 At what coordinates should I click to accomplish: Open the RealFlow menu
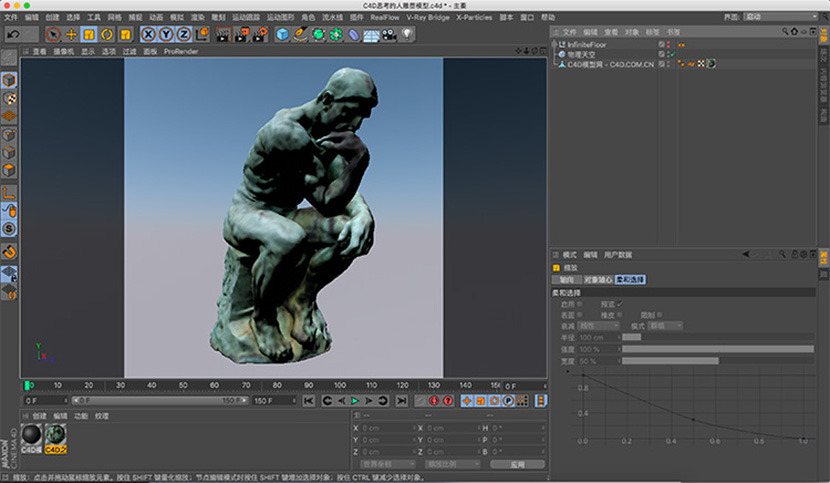point(384,17)
